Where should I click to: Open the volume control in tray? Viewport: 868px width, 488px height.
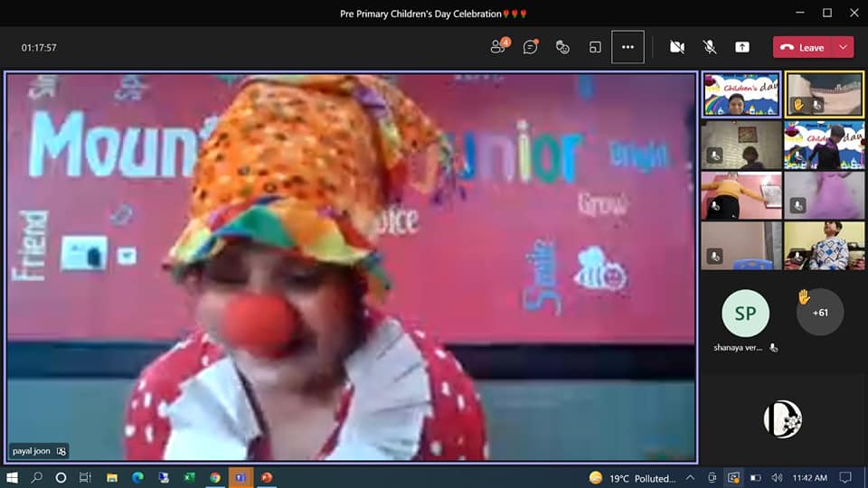click(777, 477)
